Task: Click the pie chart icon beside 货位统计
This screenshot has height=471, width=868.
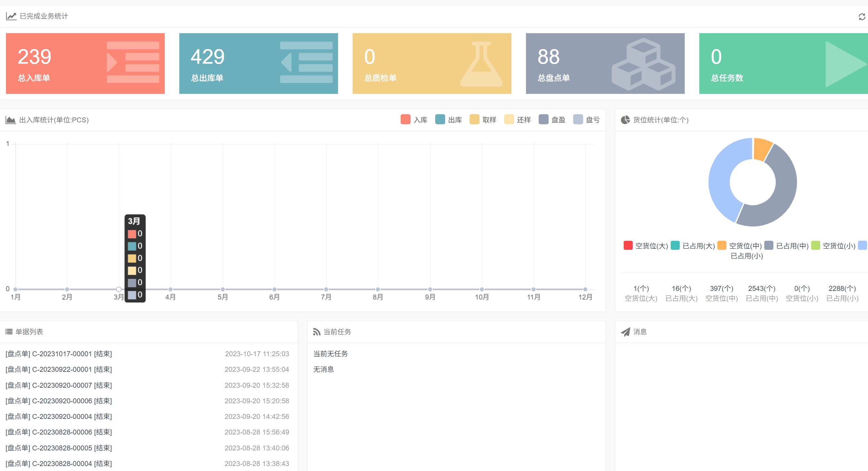Action: point(625,120)
